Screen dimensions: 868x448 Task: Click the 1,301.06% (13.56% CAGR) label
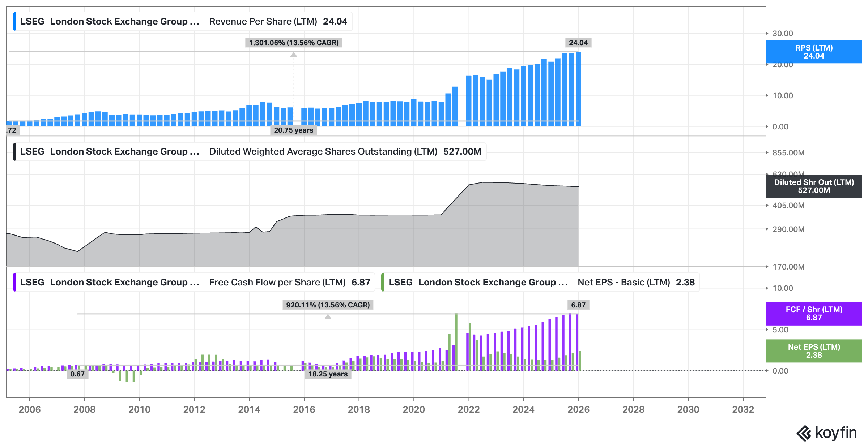(x=293, y=43)
